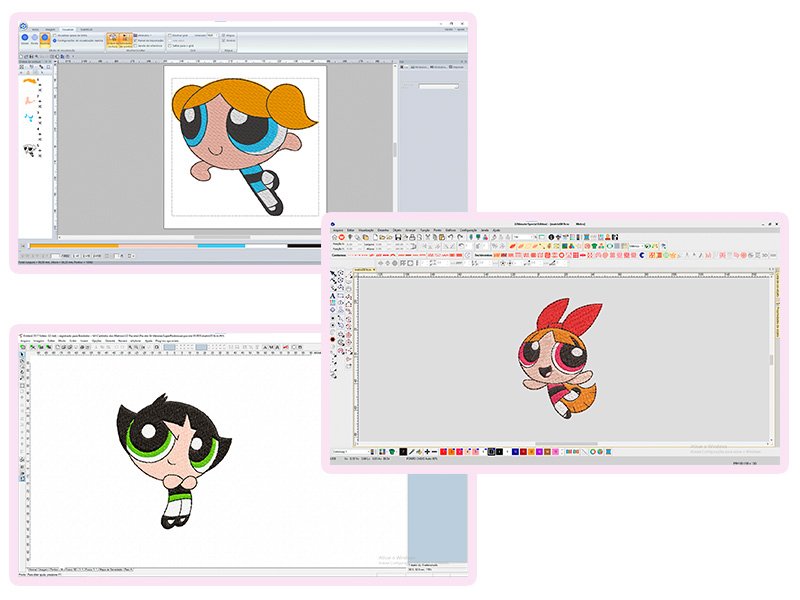The width and height of the screenshot is (800, 600).
Task: Click blue crescent C icon in Decorativos row
Action: pos(642,255)
